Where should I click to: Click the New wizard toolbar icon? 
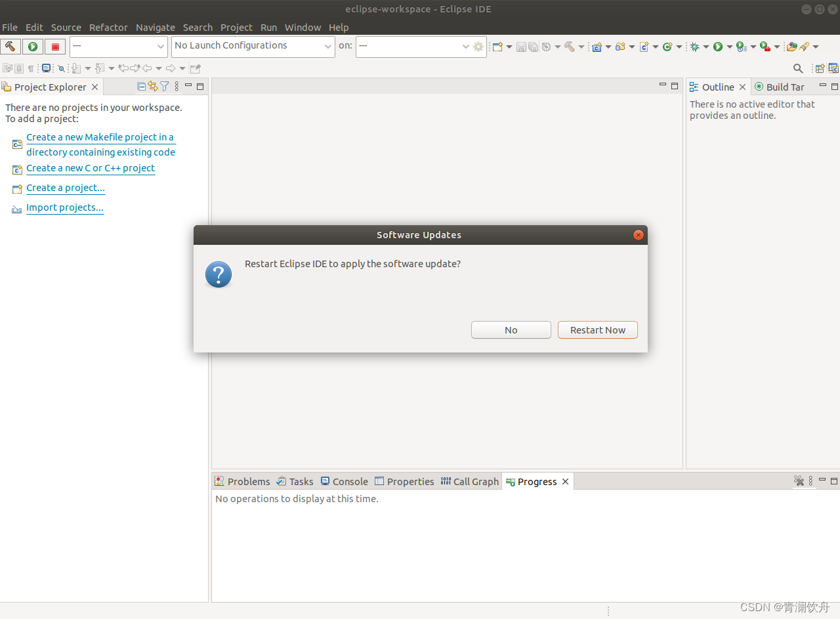pyautogui.click(x=497, y=47)
